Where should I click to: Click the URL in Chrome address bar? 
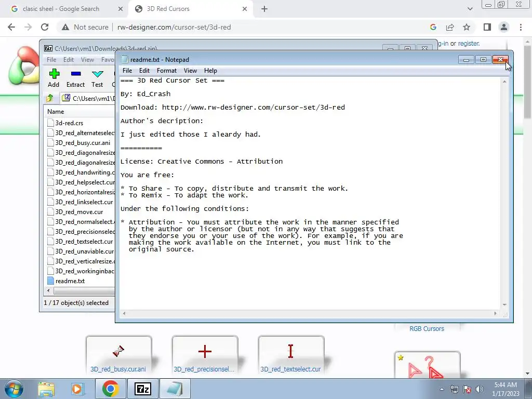[x=174, y=27]
